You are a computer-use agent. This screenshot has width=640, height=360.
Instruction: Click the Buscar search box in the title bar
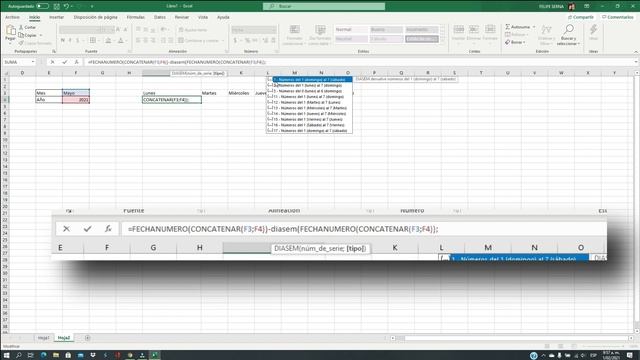coord(324,6)
